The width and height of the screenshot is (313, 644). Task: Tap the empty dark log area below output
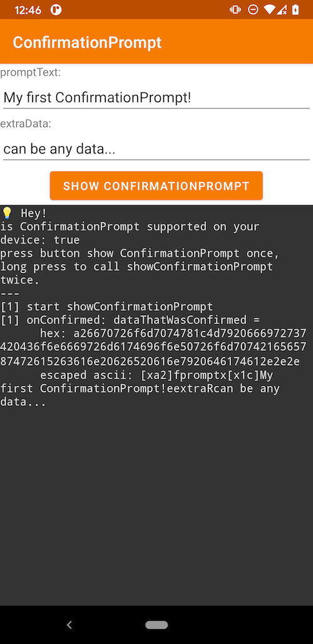156,505
